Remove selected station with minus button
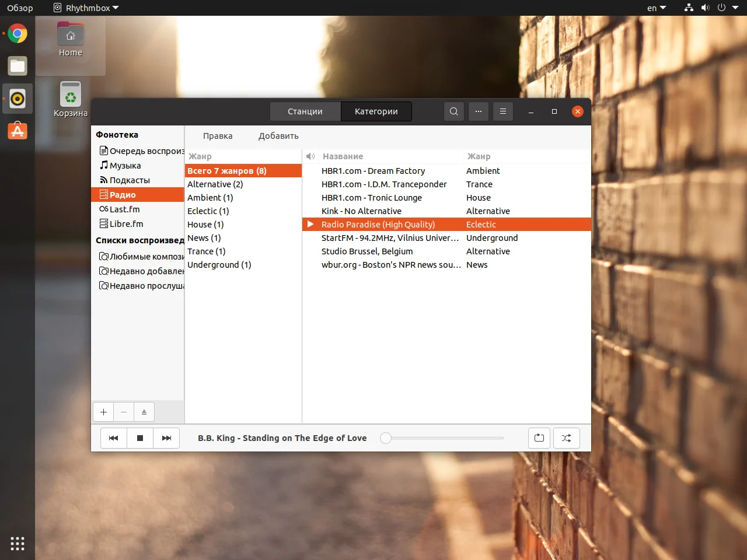 pyautogui.click(x=124, y=412)
